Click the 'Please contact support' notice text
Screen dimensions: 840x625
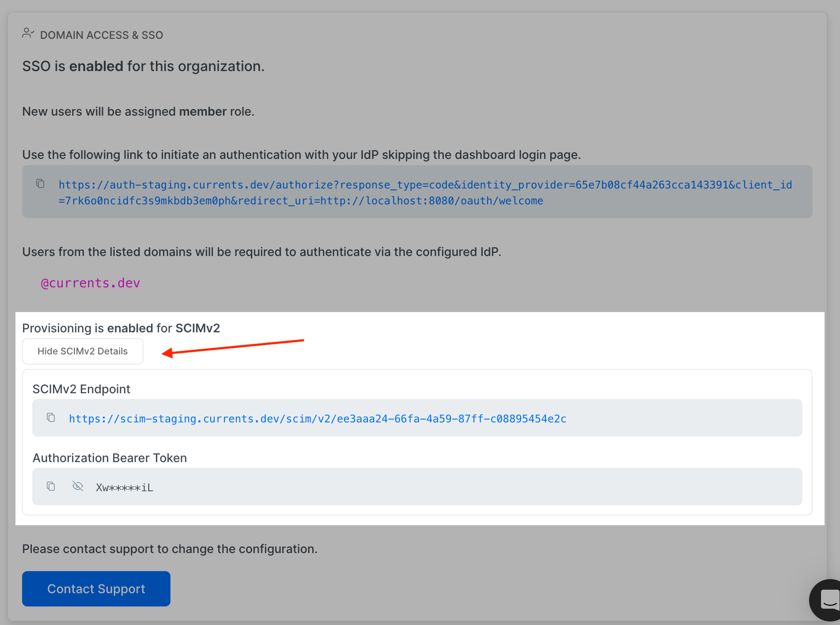[170, 549]
